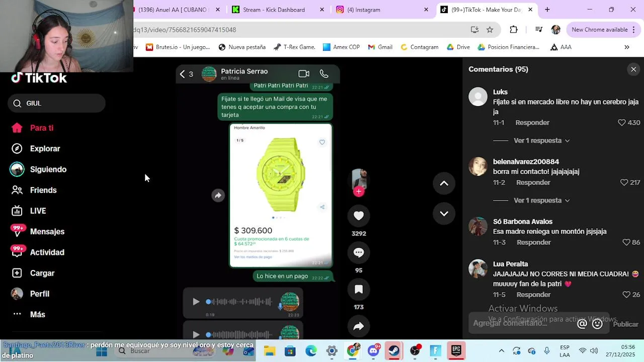Open a new browser tab

(547, 10)
